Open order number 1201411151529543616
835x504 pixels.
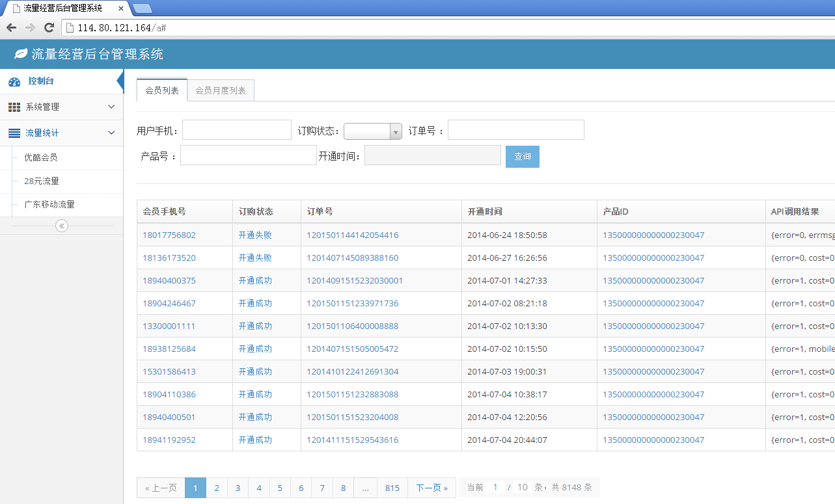pos(353,440)
